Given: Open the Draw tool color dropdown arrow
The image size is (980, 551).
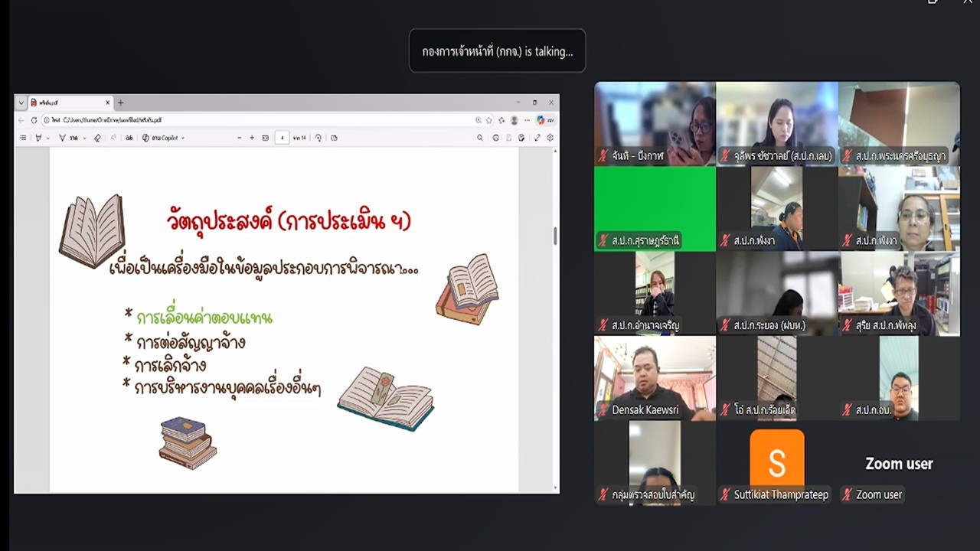Looking at the screenshot, I should pyautogui.click(x=48, y=138).
